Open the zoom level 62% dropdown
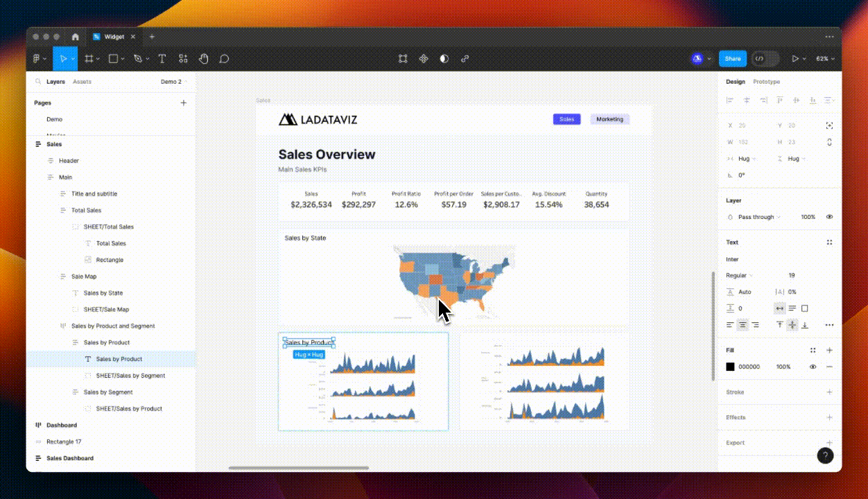868x499 pixels. (825, 59)
